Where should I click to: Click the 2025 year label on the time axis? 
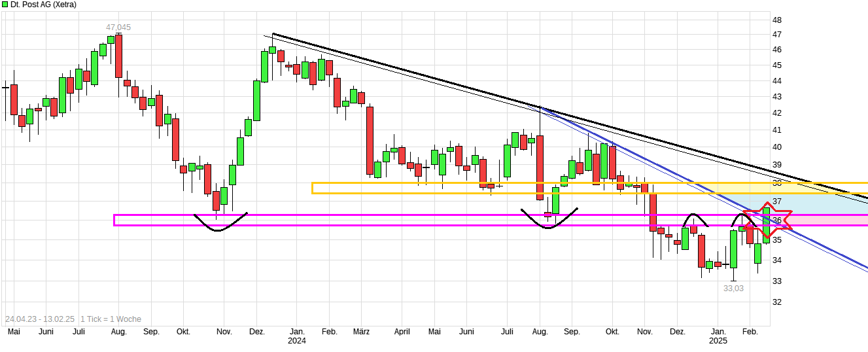(x=718, y=341)
